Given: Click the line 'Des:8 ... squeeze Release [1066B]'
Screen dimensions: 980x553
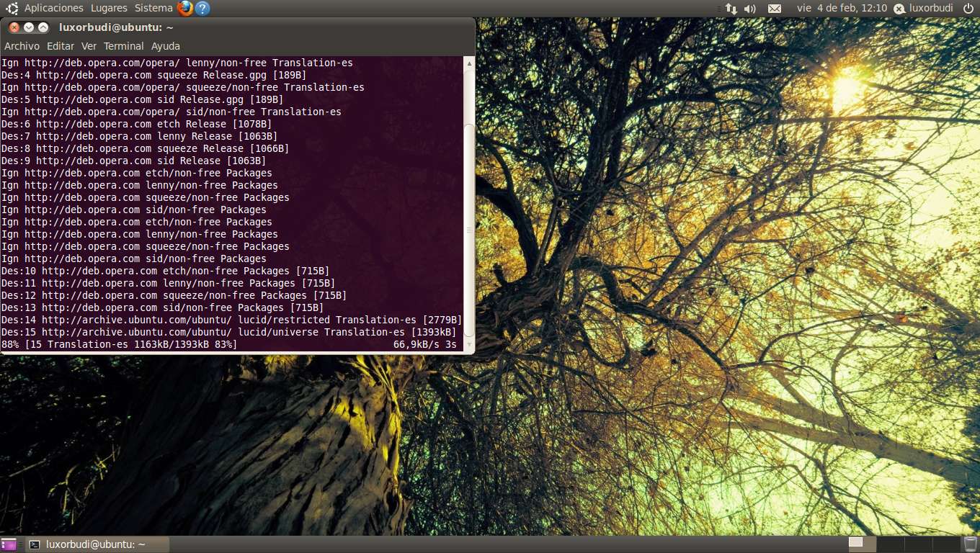Looking at the screenshot, I should tap(146, 148).
